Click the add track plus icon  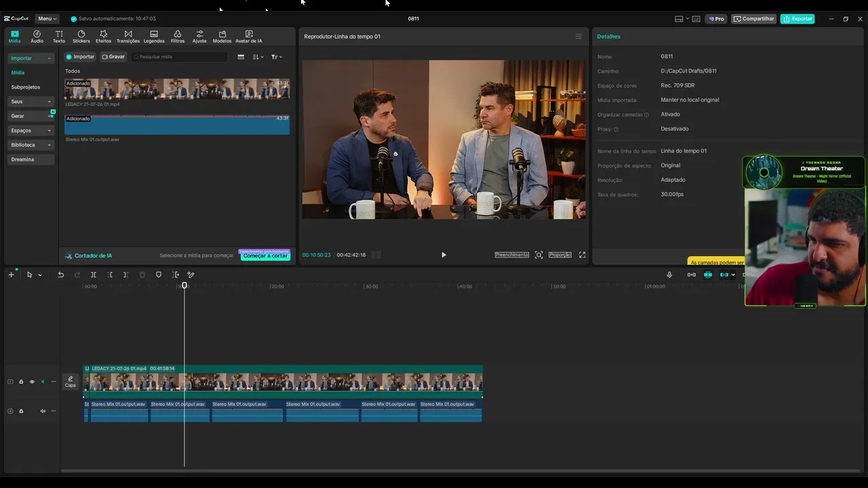click(x=11, y=274)
